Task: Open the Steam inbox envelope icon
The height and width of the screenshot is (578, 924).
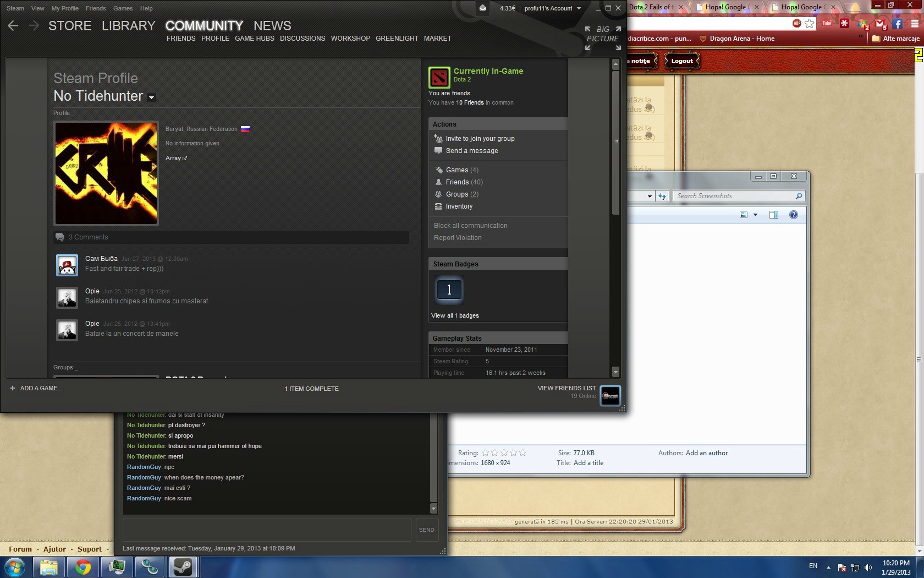Action: coord(482,8)
